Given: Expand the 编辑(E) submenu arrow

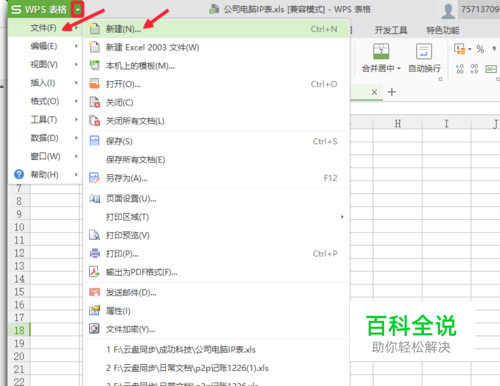Looking at the screenshot, I should coord(76,46).
